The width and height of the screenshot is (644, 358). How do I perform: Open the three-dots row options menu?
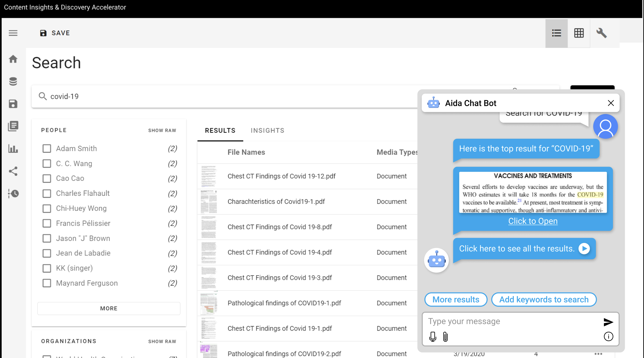point(598,354)
